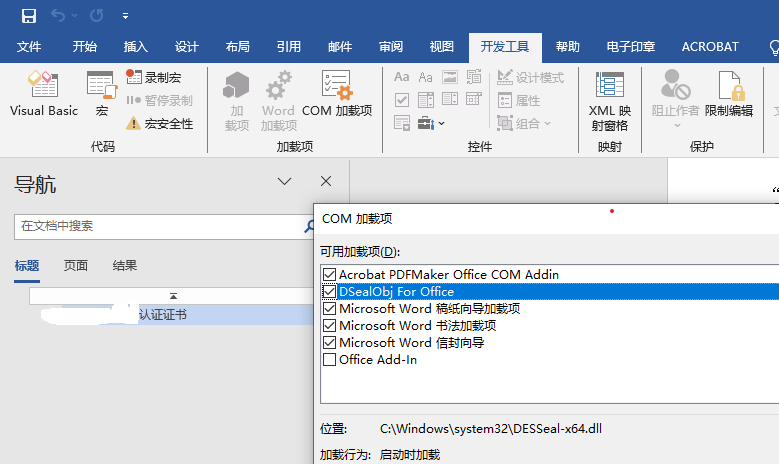Screen dimensions: 779x464
Task: Insert a building block gallery control
Action: click(473, 77)
